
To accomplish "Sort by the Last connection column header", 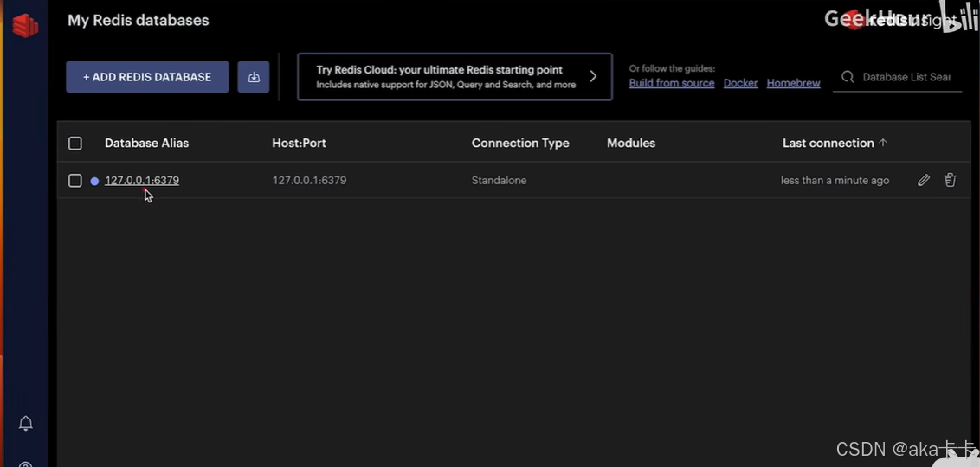I will point(828,143).
